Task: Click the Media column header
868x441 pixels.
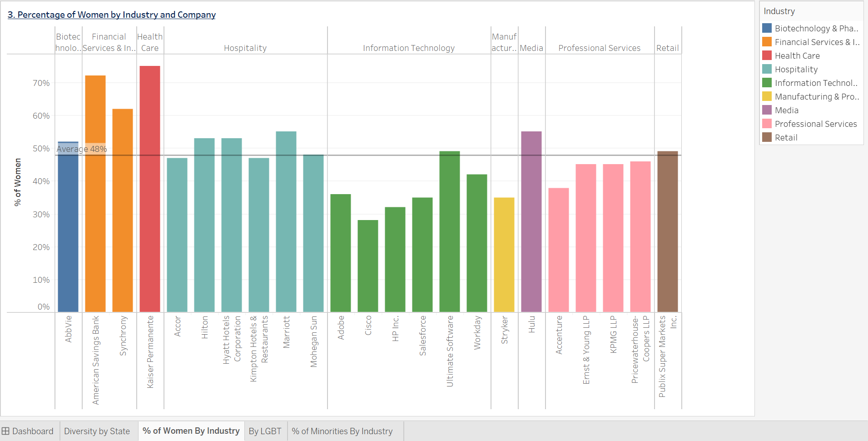Action: tap(531, 48)
